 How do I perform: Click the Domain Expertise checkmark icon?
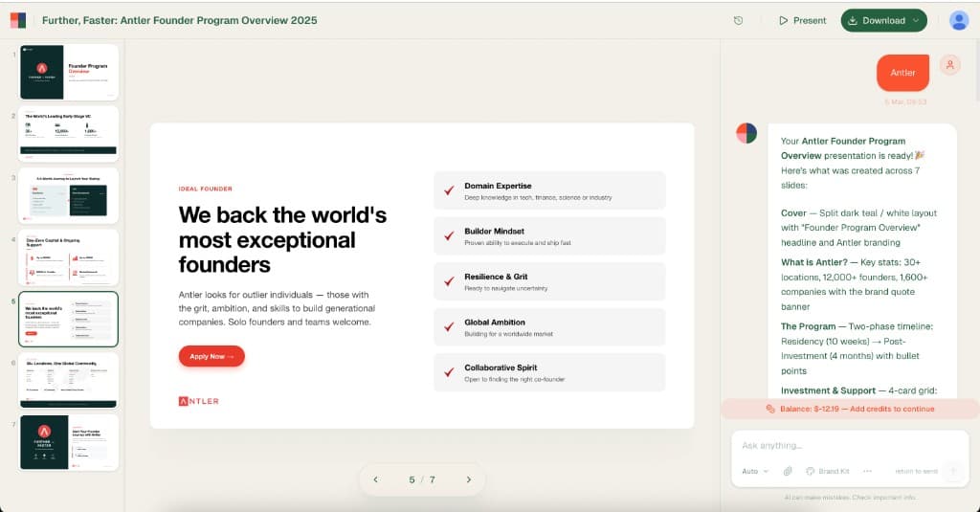[449, 190]
